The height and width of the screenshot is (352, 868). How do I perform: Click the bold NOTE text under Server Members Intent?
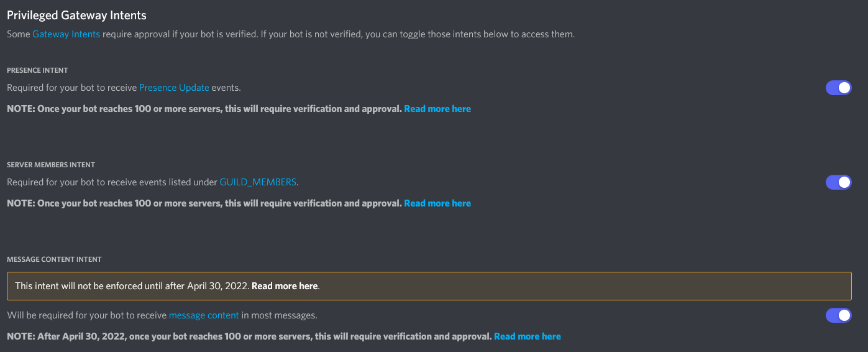[x=205, y=203]
